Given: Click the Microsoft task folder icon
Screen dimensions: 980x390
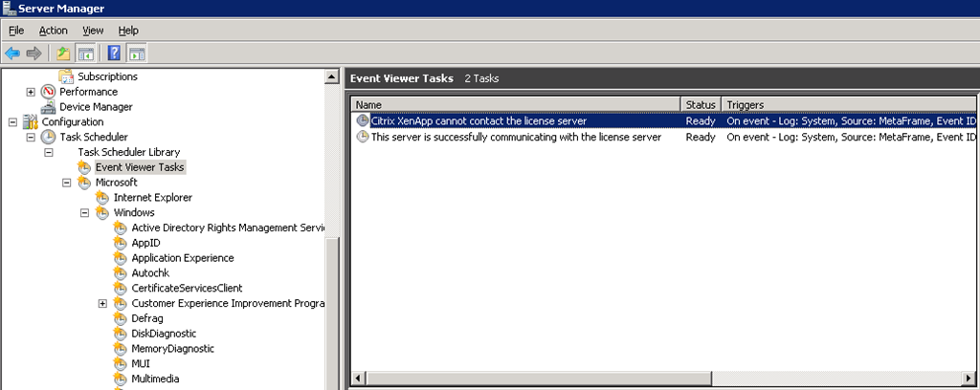Looking at the screenshot, I should tap(84, 183).
